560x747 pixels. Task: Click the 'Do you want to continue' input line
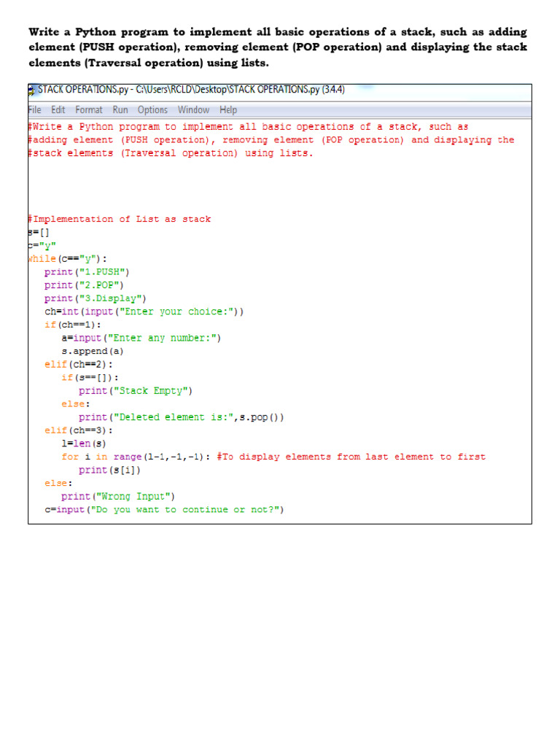point(164,510)
